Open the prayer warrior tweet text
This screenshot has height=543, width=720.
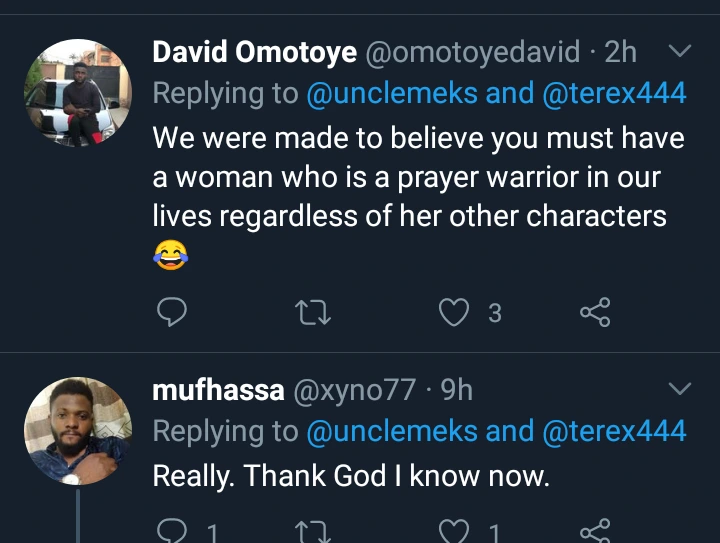point(408,176)
